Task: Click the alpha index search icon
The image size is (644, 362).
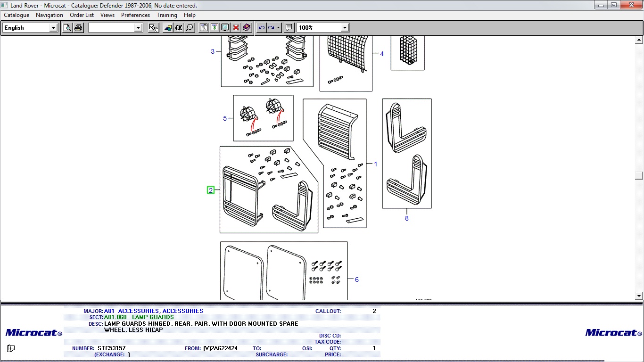Action: pyautogui.click(x=178, y=28)
